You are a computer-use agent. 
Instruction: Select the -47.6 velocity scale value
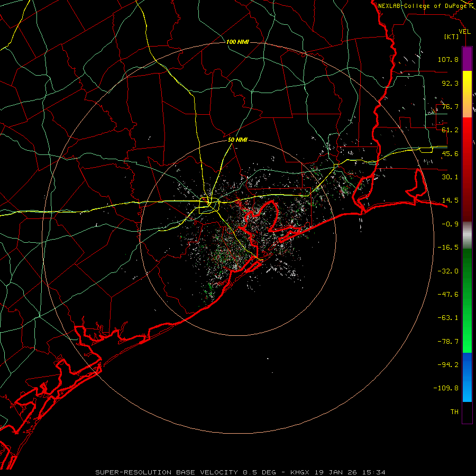(448, 295)
